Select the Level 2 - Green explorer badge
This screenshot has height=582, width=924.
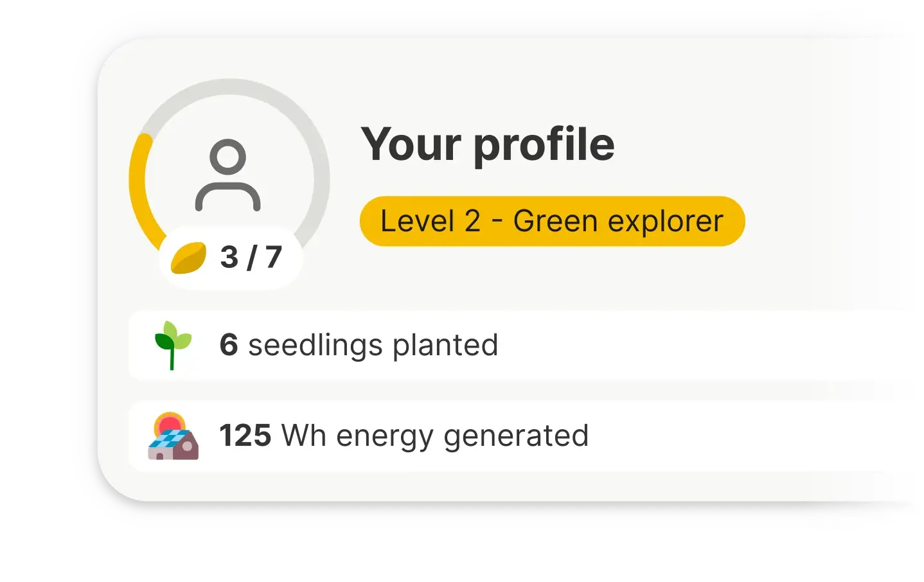(552, 221)
